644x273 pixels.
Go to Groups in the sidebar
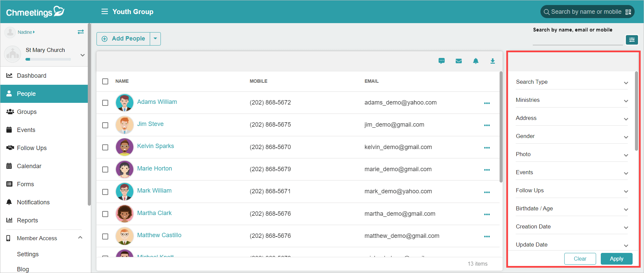coord(44,112)
